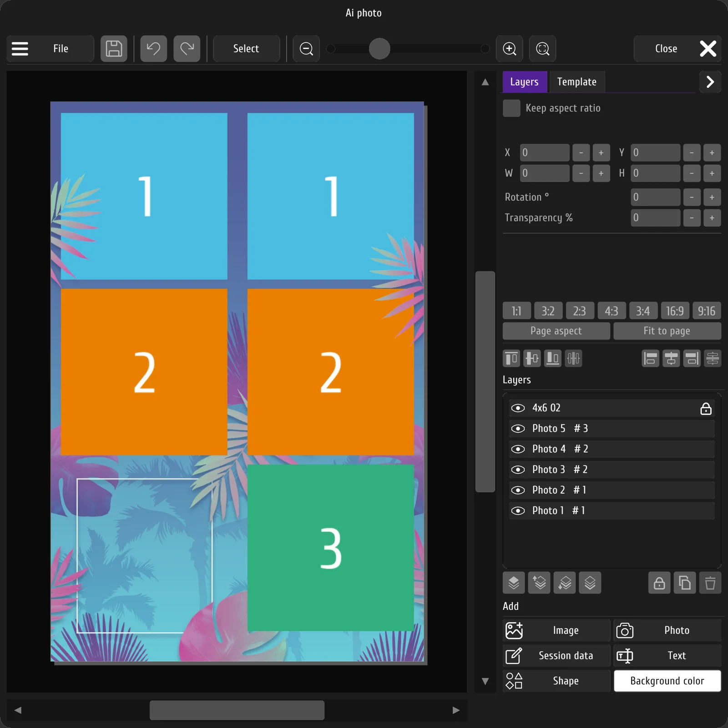This screenshot has height=728, width=728.
Task: Add a Text layer
Action: tap(667, 656)
